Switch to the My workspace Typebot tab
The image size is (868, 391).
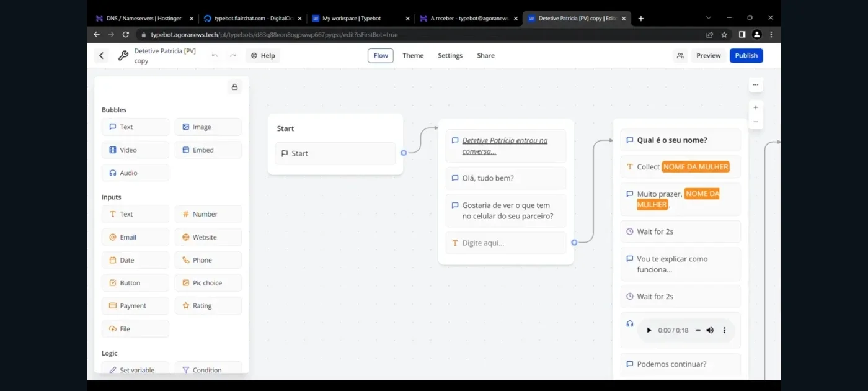click(360, 19)
